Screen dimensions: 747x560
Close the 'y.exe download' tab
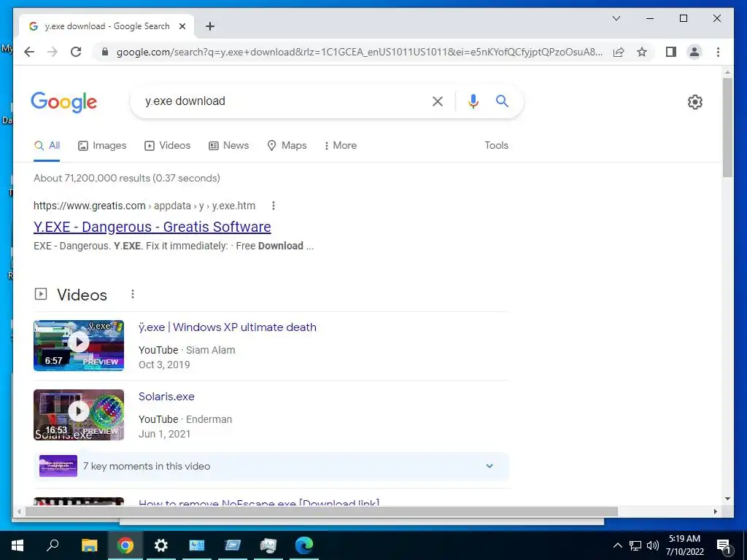click(182, 26)
